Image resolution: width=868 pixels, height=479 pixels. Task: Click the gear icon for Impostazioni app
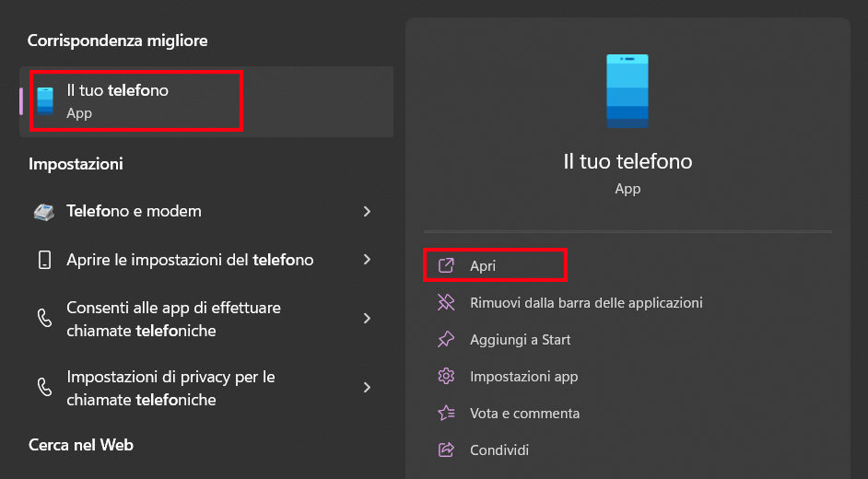coord(446,376)
